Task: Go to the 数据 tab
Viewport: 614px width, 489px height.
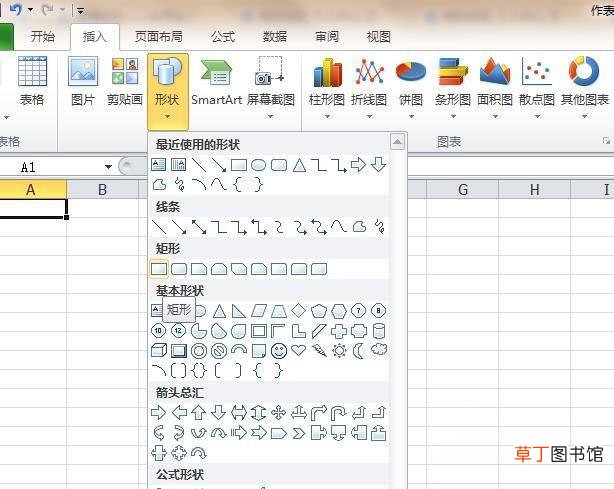Action: point(275,37)
